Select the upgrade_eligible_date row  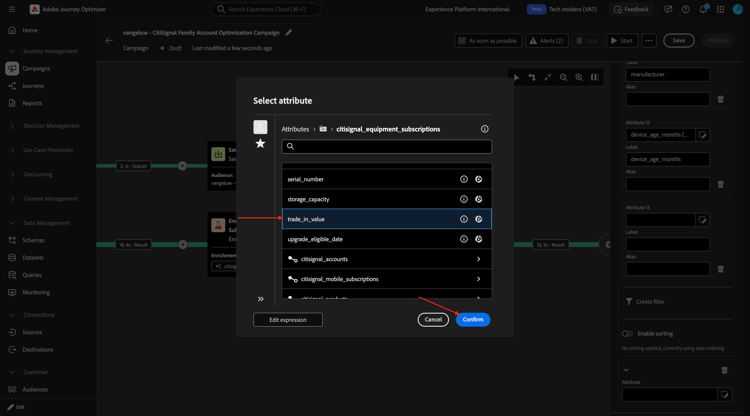point(386,239)
